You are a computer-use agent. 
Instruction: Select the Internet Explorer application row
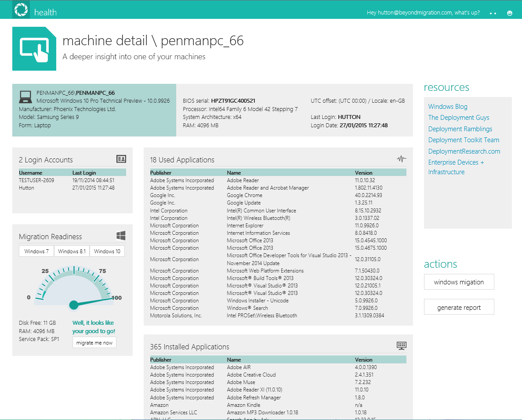(278, 226)
